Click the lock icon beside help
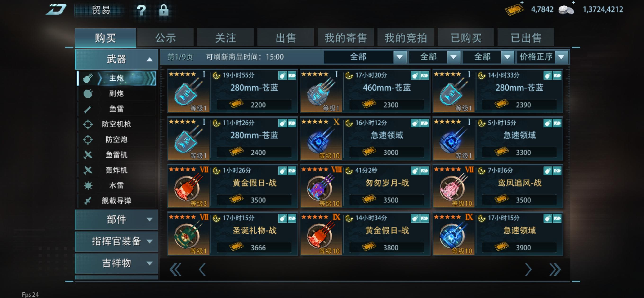Viewport: 644px width, 298px height. (164, 10)
